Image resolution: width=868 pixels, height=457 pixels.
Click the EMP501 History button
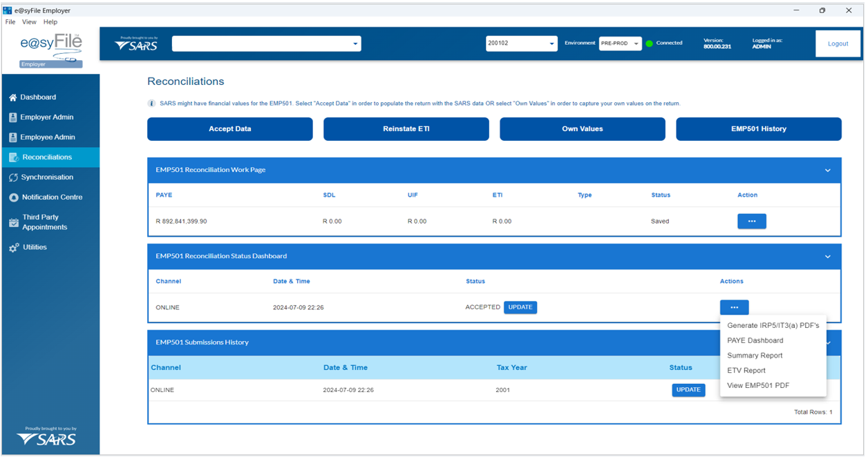[x=758, y=129]
